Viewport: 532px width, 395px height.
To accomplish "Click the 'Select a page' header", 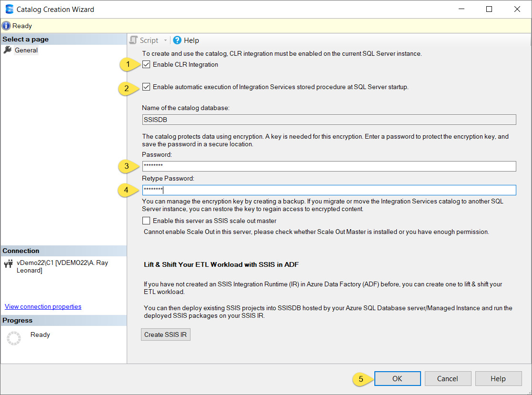I will pos(63,40).
